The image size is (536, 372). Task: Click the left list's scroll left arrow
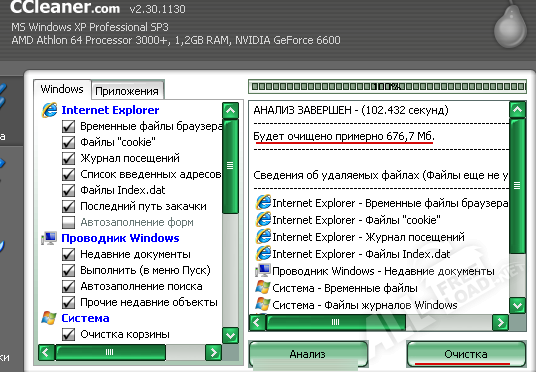tap(46, 352)
